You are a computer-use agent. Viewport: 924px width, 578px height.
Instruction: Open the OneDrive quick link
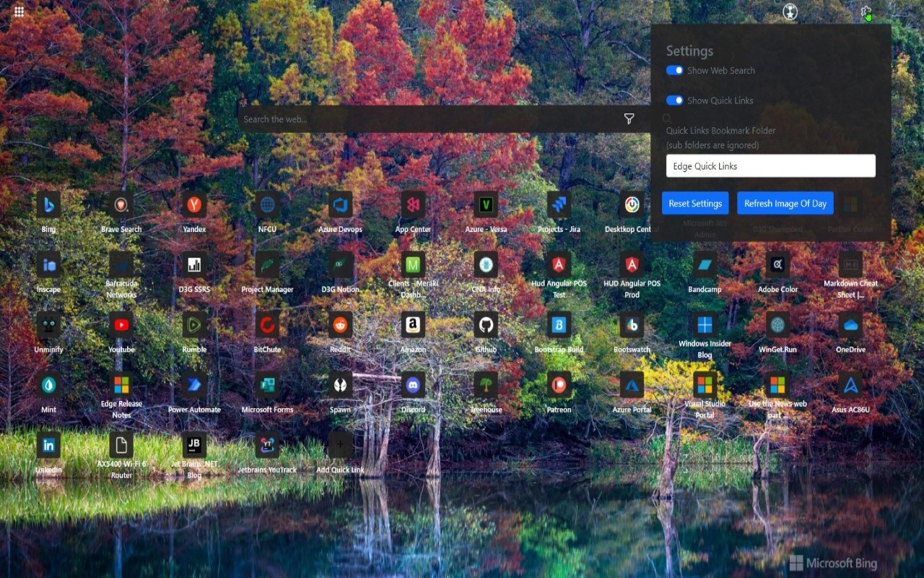click(850, 324)
